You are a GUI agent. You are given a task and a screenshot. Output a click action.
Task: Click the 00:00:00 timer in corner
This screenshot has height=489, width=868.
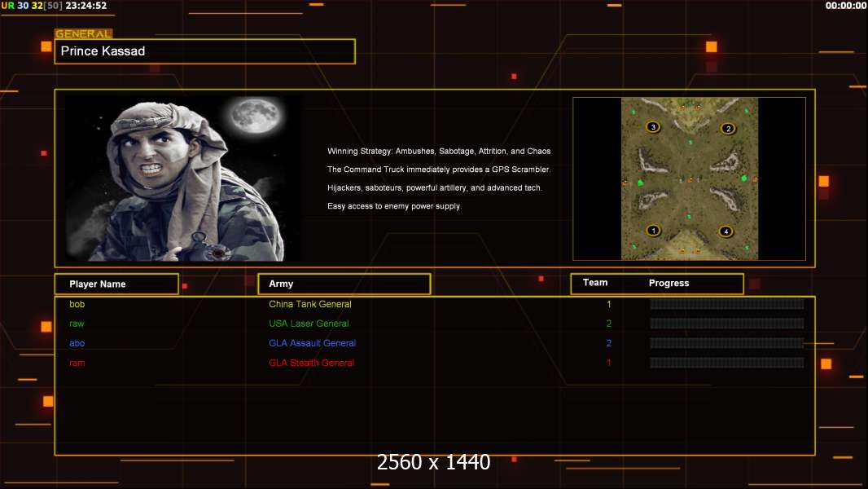coord(846,6)
